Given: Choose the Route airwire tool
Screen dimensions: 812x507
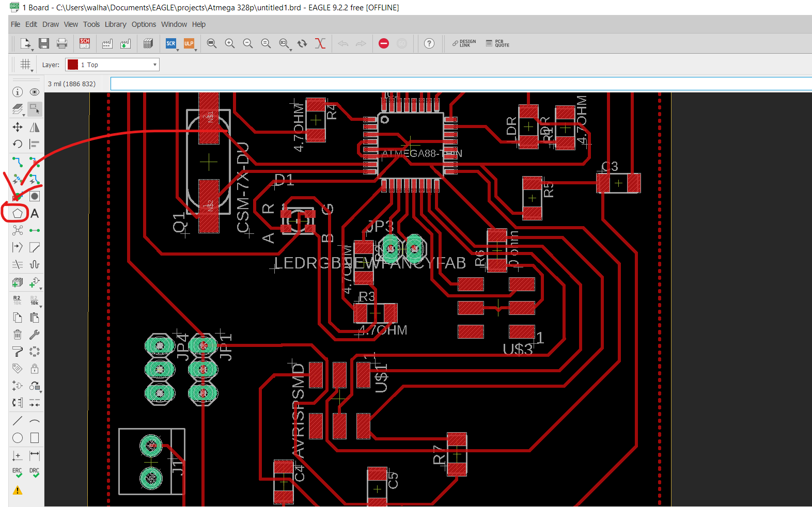Looking at the screenshot, I should coord(18,162).
